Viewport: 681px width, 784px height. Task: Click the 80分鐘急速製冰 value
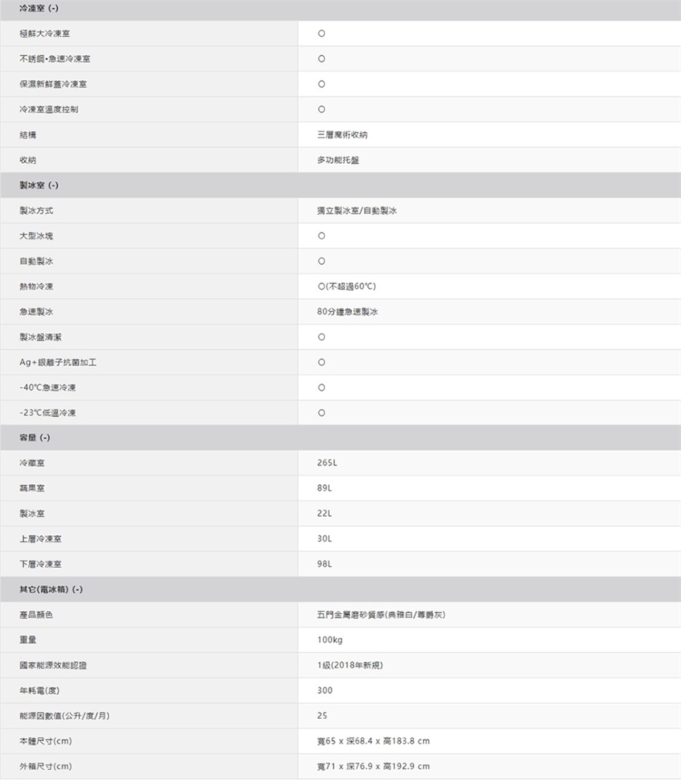pyautogui.click(x=348, y=312)
